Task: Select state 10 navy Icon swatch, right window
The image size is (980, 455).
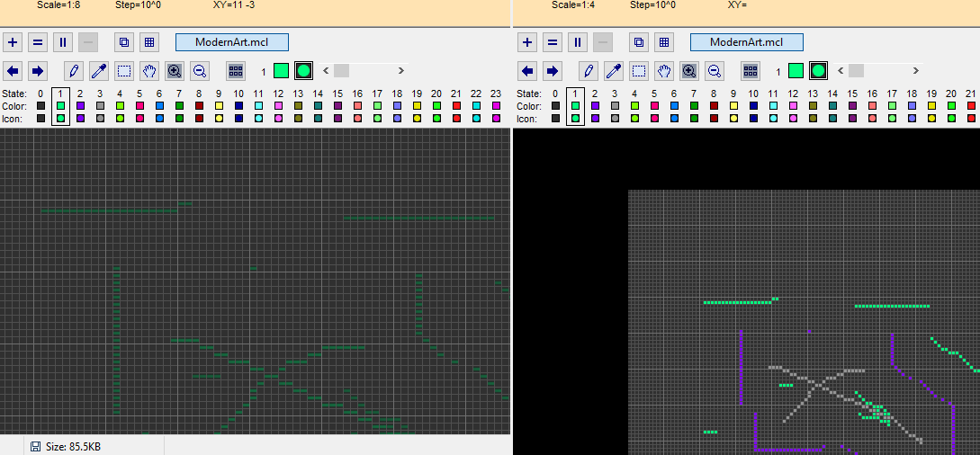Action: point(753,118)
